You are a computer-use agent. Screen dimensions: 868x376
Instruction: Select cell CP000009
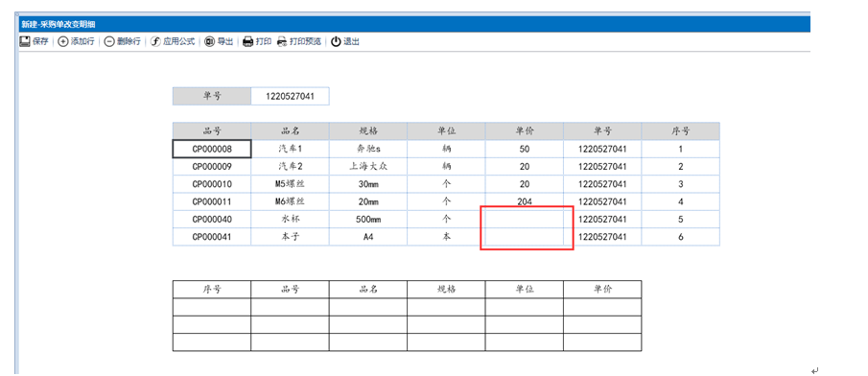(212, 167)
